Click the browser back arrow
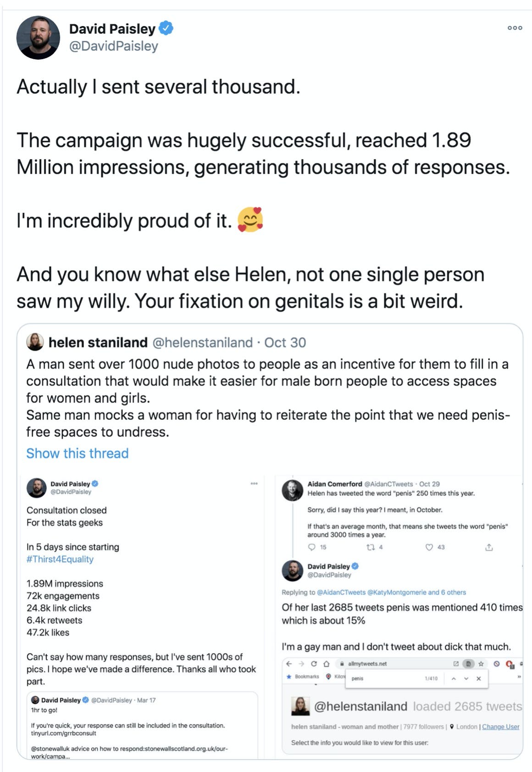Screen dimensions: 532x772 (x=288, y=664)
